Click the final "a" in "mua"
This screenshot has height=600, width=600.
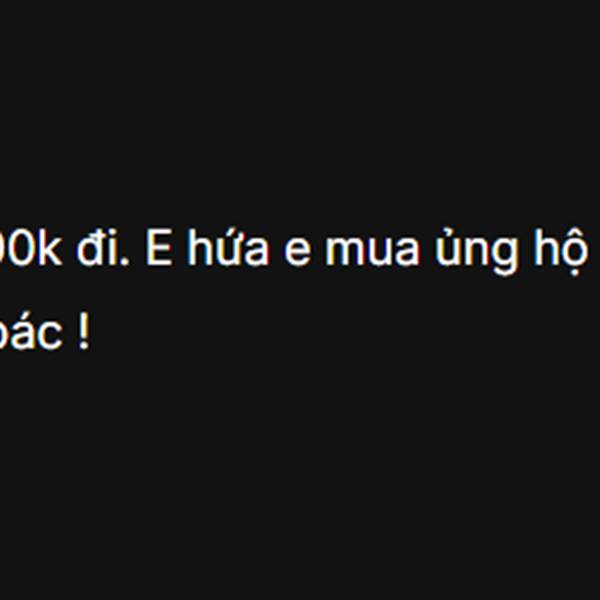tap(406, 251)
